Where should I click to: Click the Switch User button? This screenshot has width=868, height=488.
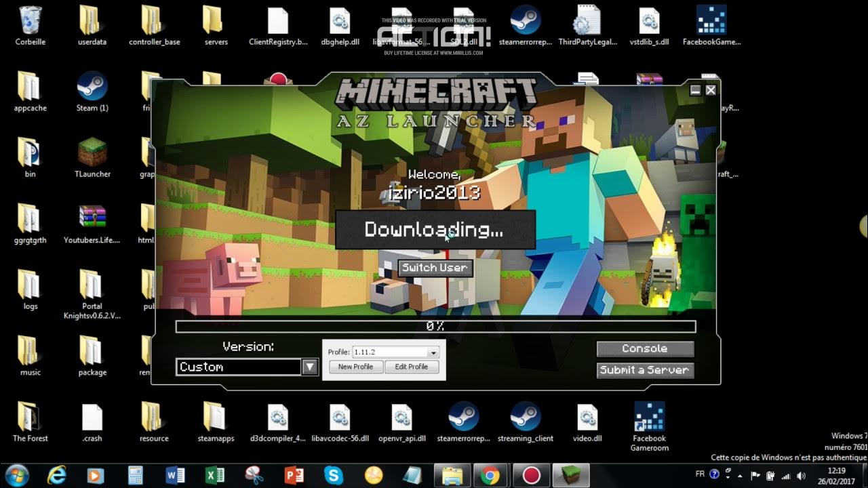pyautogui.click(x=435, y=268)
